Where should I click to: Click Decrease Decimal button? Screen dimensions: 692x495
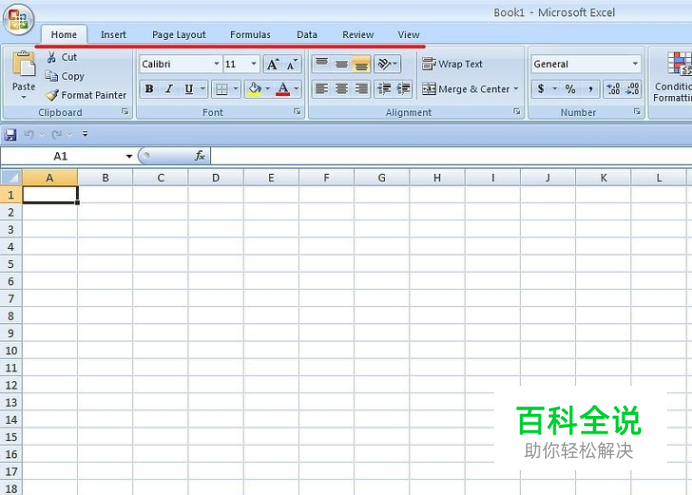click(632, 89)
